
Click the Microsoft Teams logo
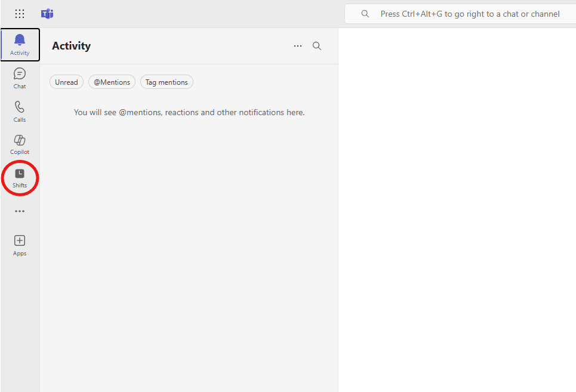coord(47,14)
